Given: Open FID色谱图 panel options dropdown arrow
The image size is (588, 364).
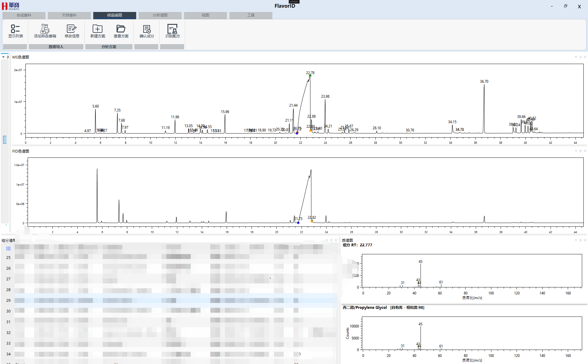Looking at the screenshot, I should pos(576,151).
